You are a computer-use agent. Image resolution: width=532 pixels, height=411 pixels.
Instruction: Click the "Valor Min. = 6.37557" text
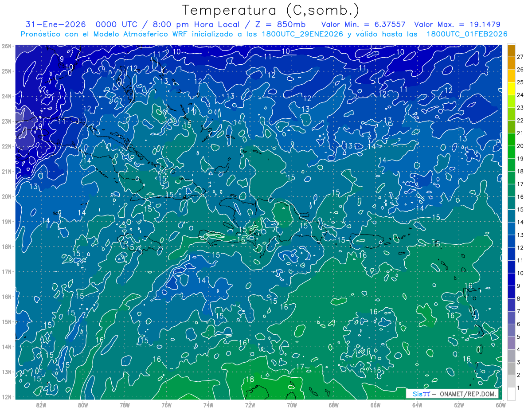point(363,24)
